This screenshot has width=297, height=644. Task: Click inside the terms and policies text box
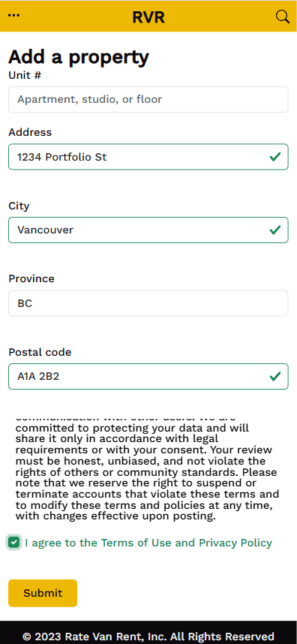tap(148, 468)
